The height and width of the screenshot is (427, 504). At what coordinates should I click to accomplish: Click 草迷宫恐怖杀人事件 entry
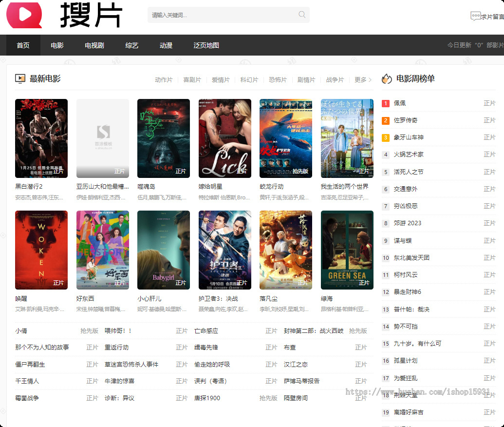[132, 365]
